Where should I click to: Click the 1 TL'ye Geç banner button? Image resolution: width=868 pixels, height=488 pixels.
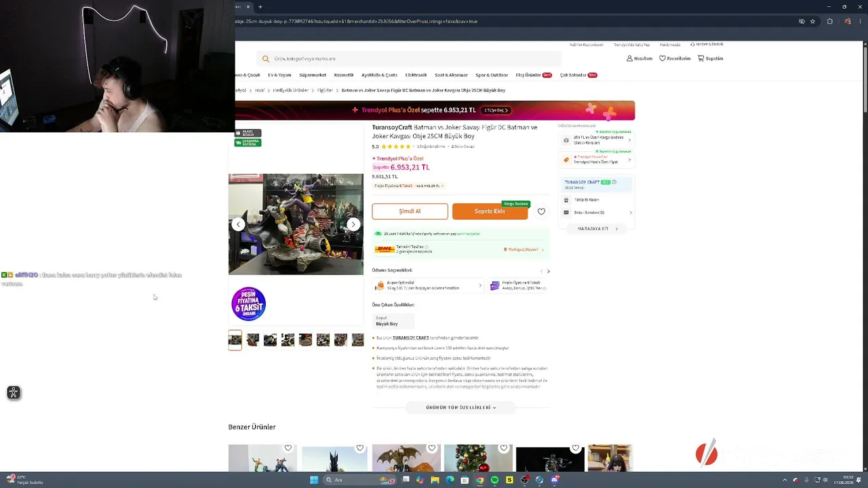495,110
